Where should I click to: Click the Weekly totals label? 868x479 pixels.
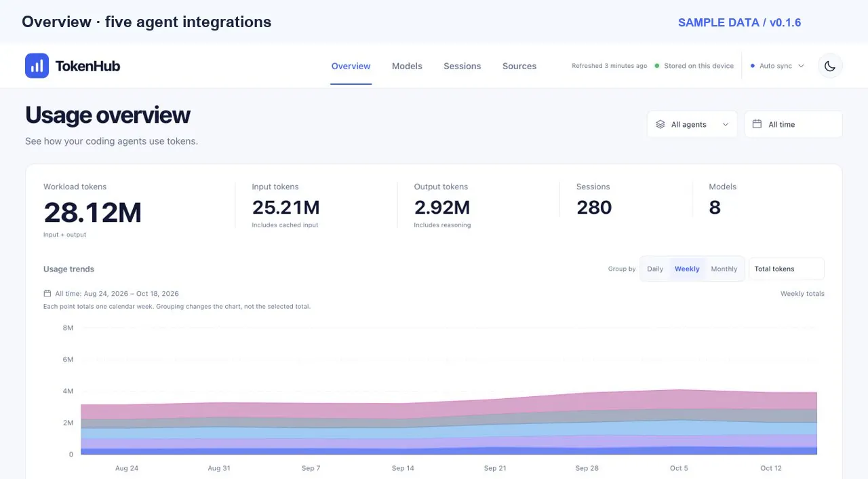(802, 294)
